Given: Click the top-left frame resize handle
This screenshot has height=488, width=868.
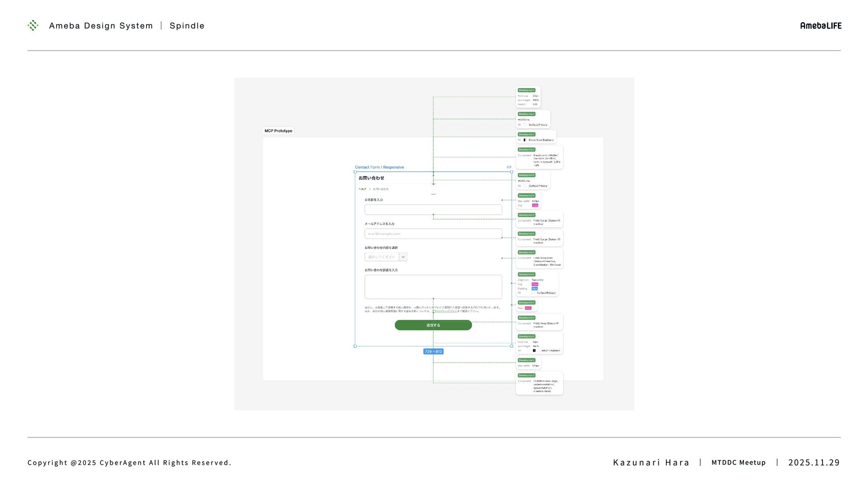Looking at the screenshot, I should point(355,172).
